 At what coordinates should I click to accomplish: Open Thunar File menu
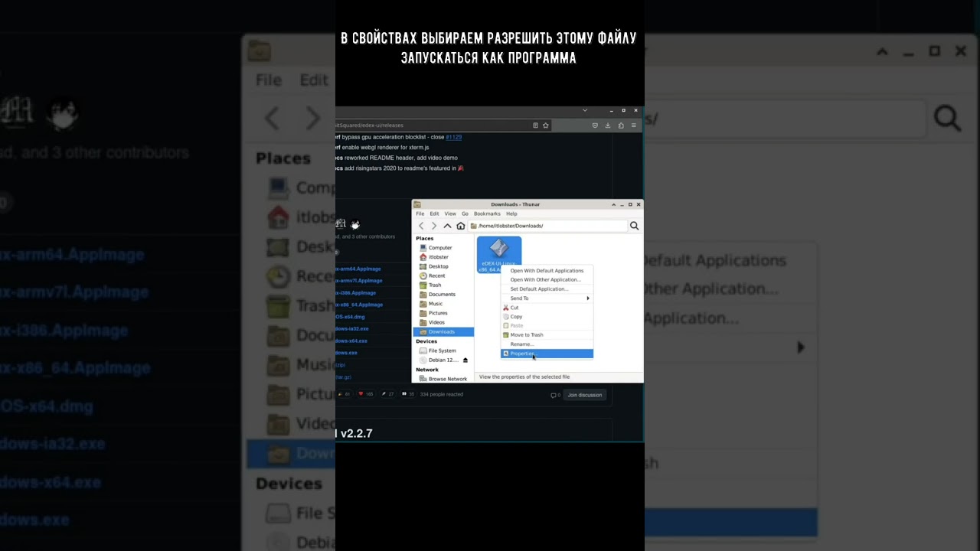click(419, 214)
